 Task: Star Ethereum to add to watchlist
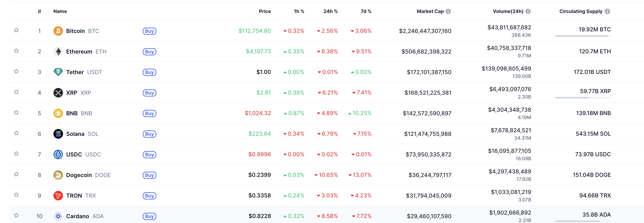[16, 51]
